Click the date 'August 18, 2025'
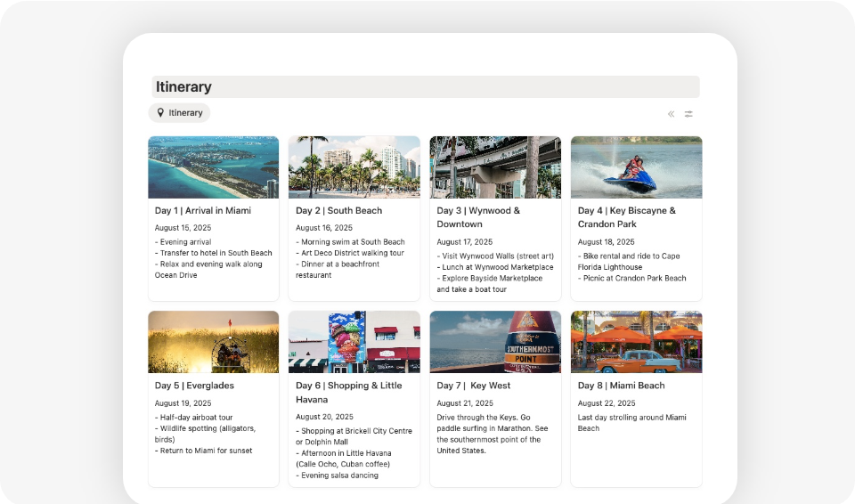Screen dimensions: 855x504 point(606,242)
